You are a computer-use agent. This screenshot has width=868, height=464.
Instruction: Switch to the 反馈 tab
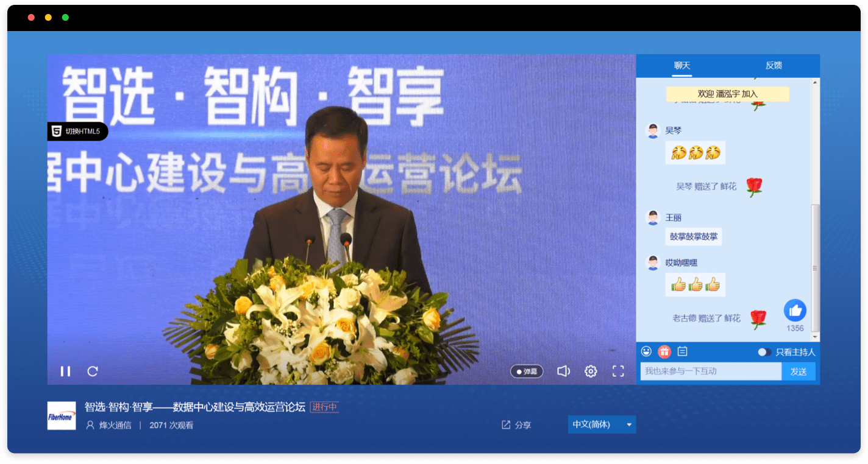click(774, 66)
